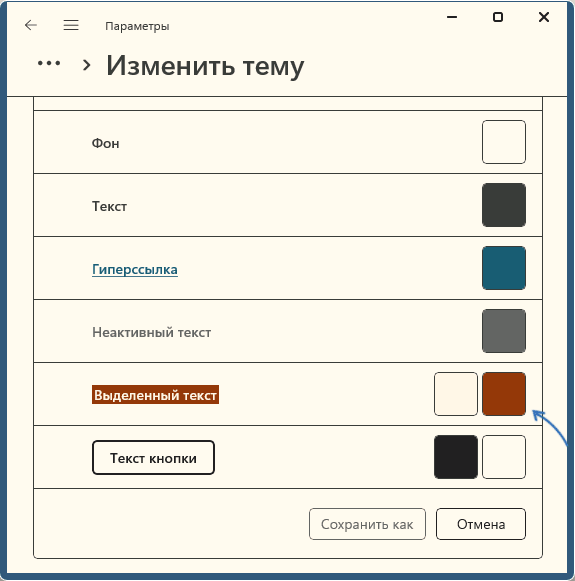Click the Текст row label

[109, 206]
